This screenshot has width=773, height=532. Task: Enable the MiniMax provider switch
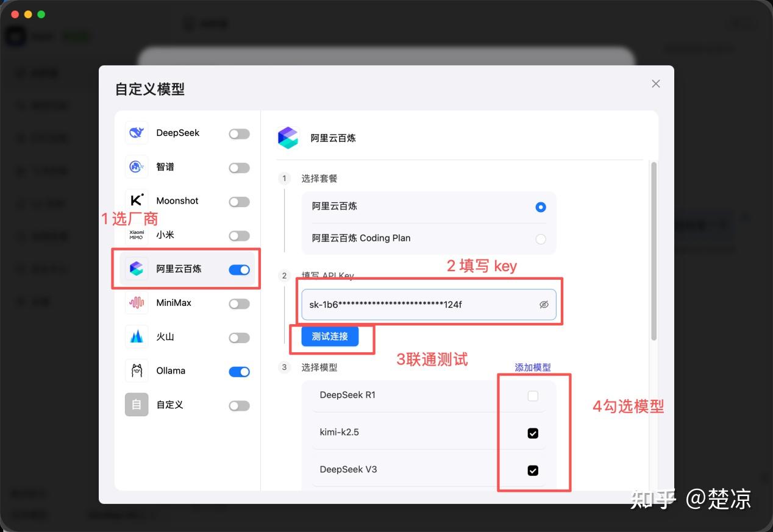coord(239,304)
